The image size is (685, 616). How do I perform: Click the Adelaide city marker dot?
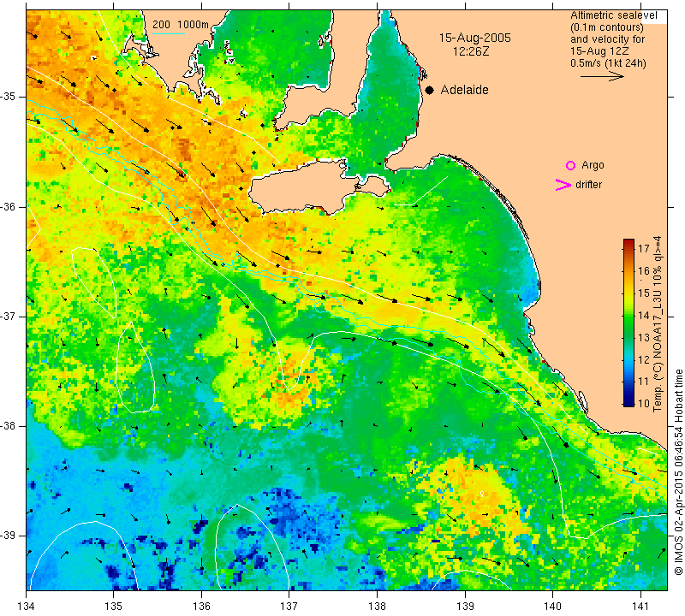coord(430,90)
